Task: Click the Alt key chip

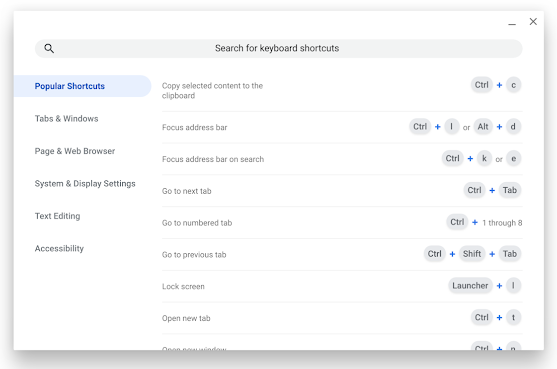Action: coord(483,127)
